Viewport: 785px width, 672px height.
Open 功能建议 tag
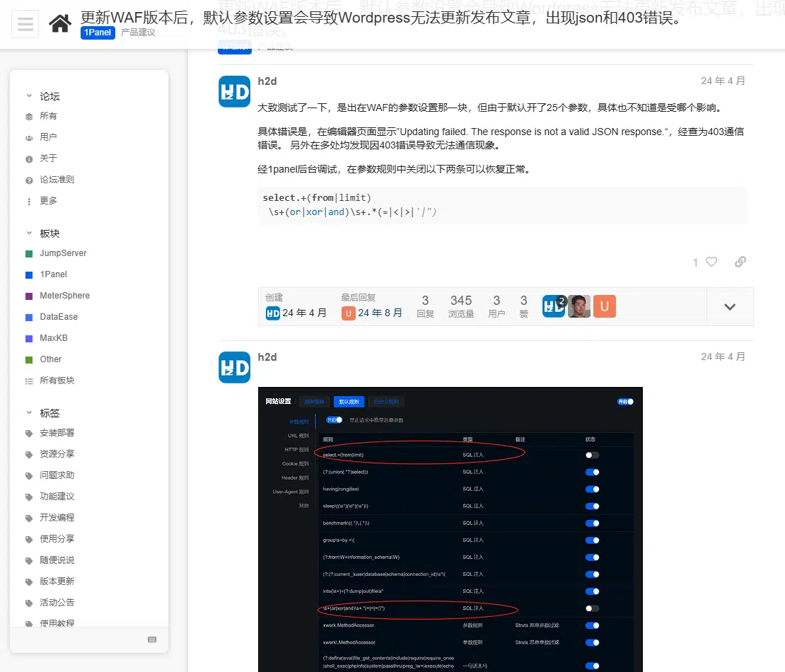(57, 497)
